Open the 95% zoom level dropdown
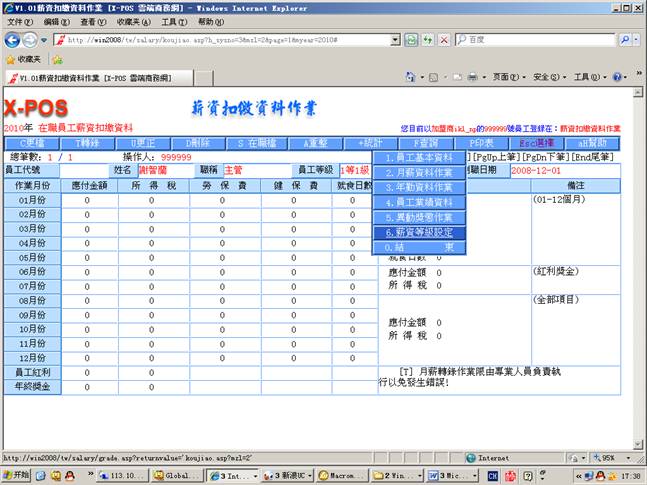This screenshot has height=485, width=647. [x=607, y=457]
